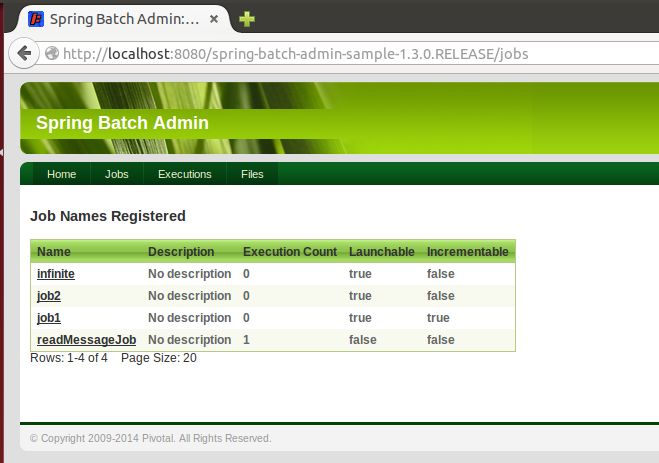The width and height of the screenshot is (659, 463).
Task: Click the Pivotal copyright footer text
Action: coord(150,438)
